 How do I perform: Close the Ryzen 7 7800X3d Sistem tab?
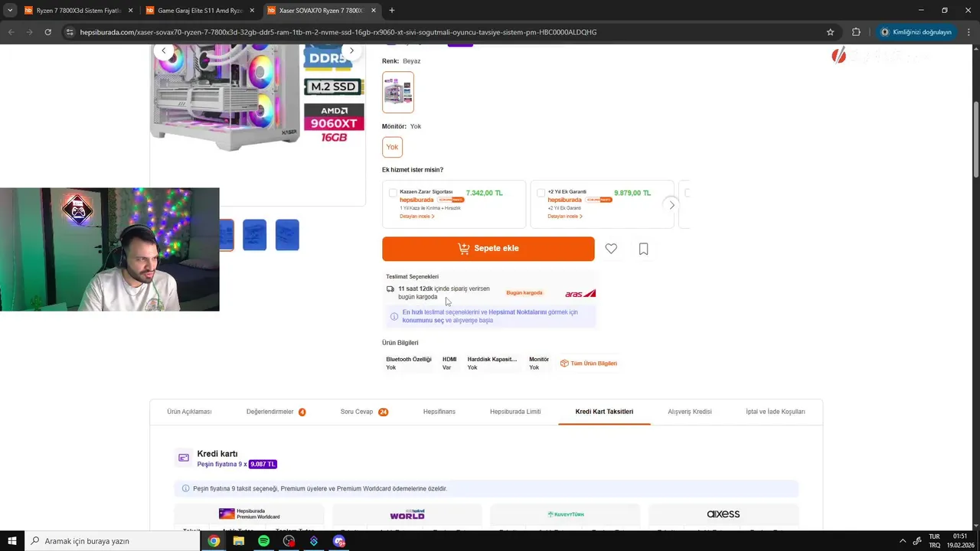[x=130, y=11]
